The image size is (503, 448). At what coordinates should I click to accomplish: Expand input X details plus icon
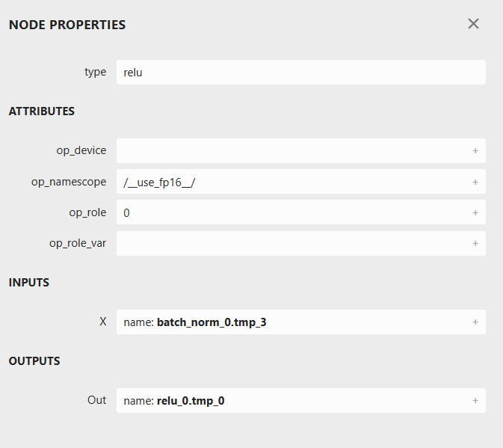[x=475, y=322]
